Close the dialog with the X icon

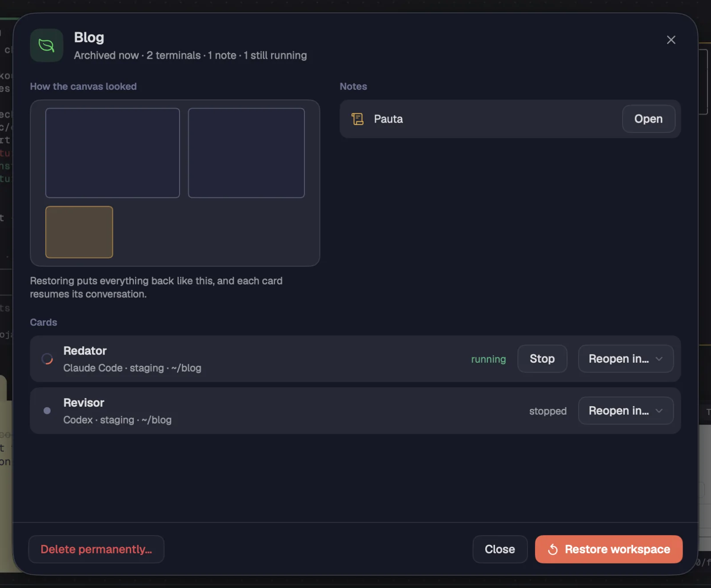point(671,40)
